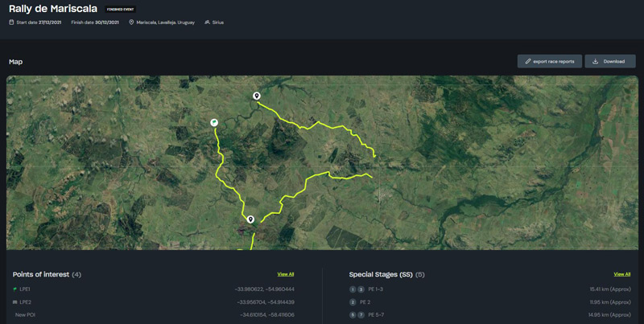Click the user icon beside Sirius
The width and height of the screenshot is (644, 324).
(207, 23)
